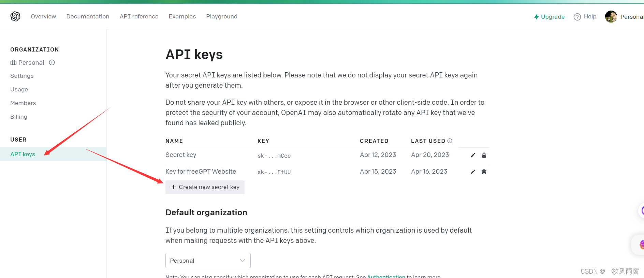Click the LAST USED column header

[428, 141]
